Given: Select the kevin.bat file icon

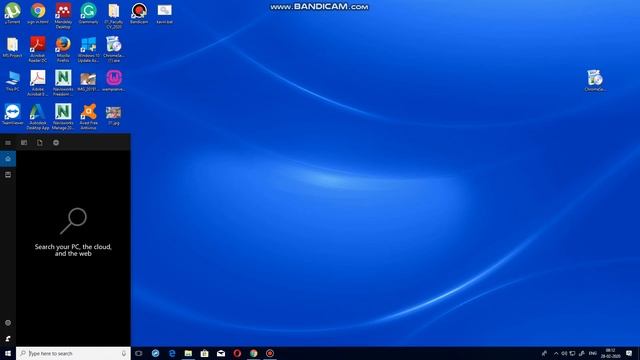Looking at the screenshot, I should [164, 13].
